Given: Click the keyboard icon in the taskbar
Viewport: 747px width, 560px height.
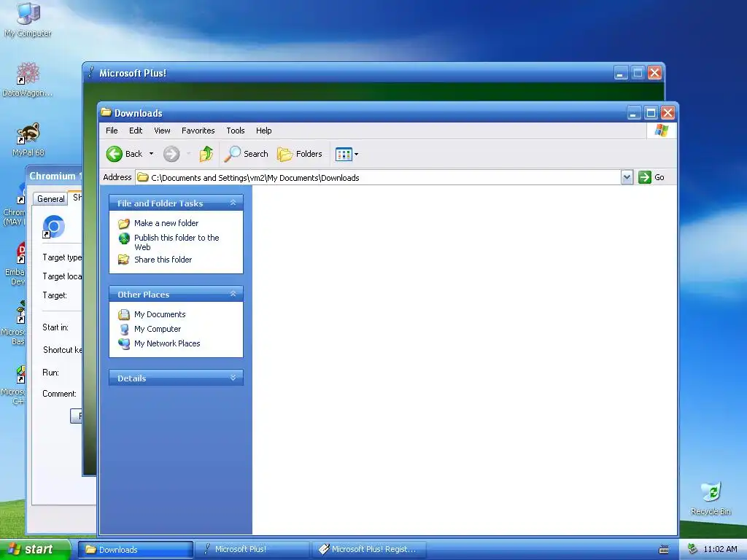Looking at the screenshot, I should 664,550.
